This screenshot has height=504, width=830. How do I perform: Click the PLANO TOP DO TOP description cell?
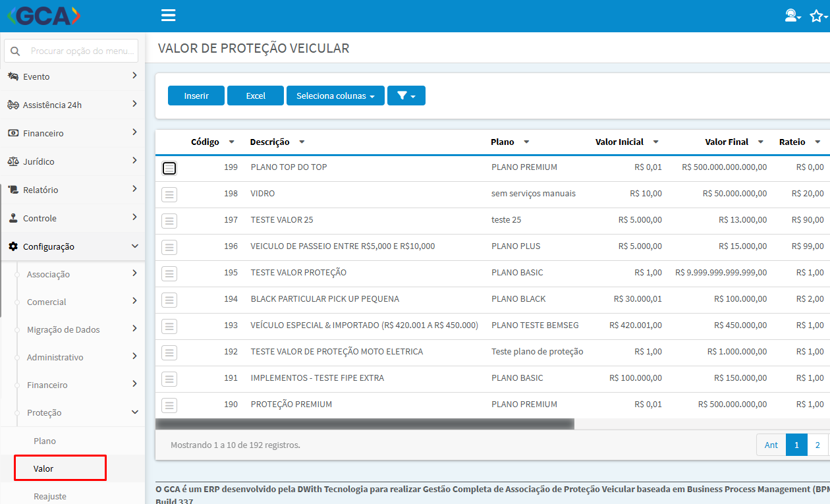pyautogui.click(x=289, y=167)
